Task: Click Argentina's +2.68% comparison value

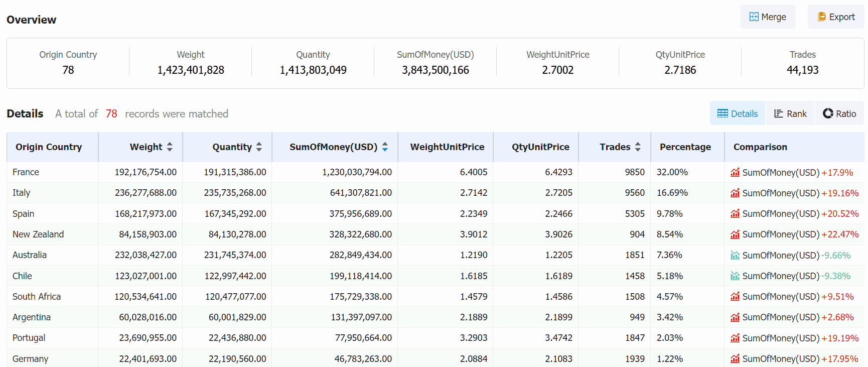Action: (837, 317)
